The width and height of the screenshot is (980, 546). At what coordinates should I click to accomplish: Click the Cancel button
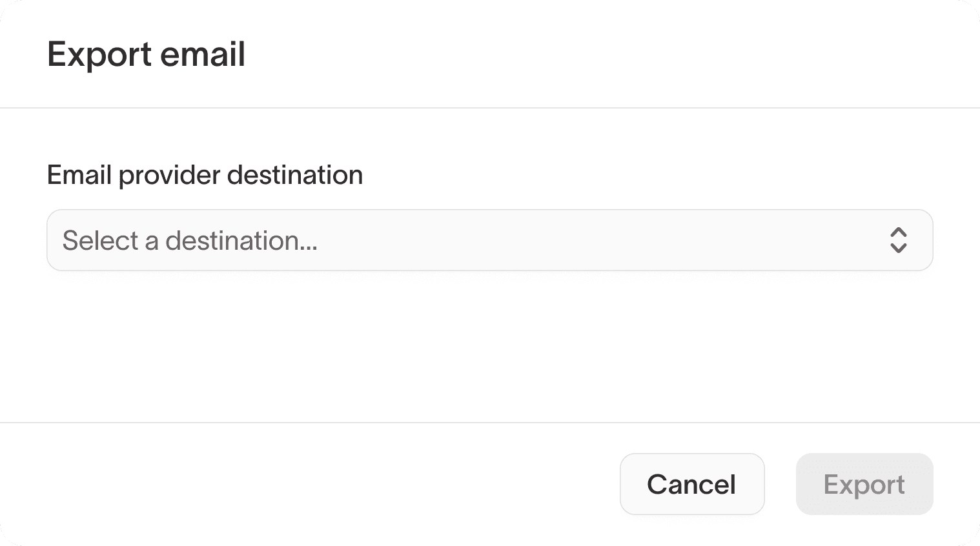tap(691, 484)
